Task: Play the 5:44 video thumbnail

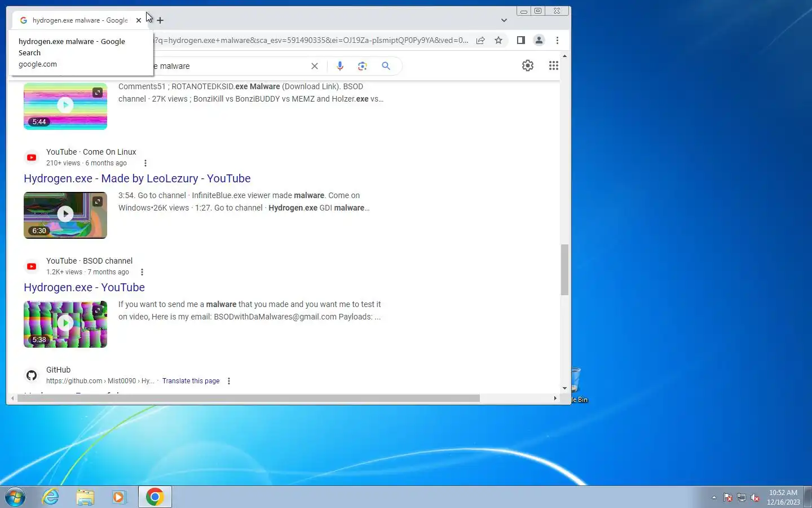Action: point(65,106)
